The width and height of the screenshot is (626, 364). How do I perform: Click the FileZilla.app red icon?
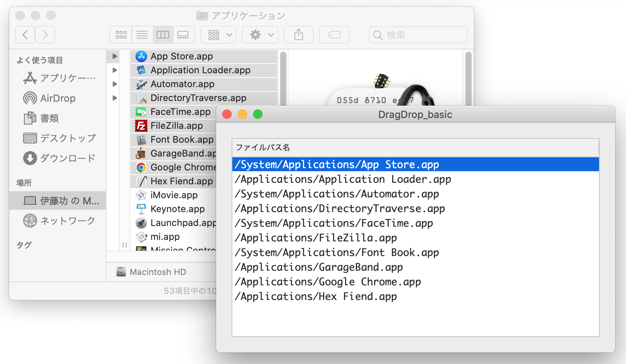141,126
